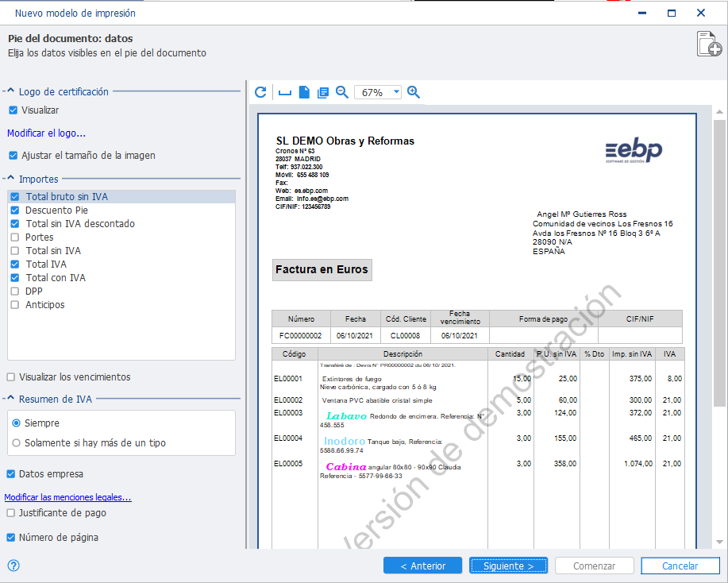Viewport: 728px width, 583px height.
Task: Open Modificar las menciones legales link
Action: [67, 497]
